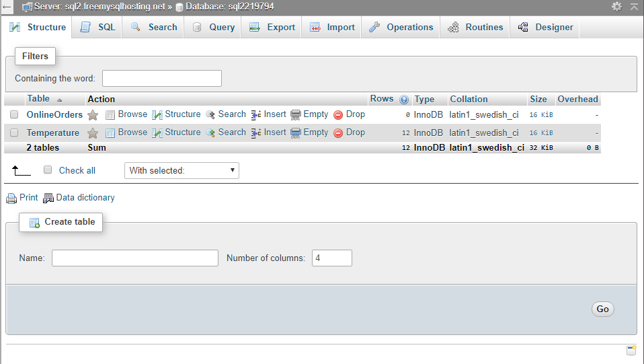Switch to the SQL tab
Image resolution: width=644 pixels, height=364 pixels.
97,27
